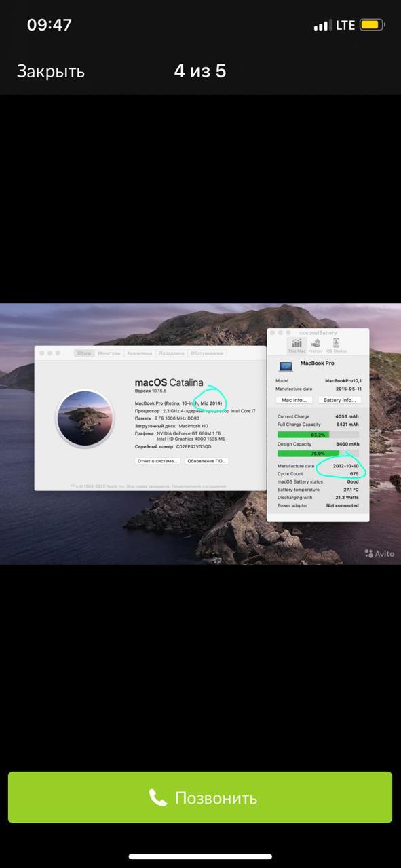
Task: Click the Cycle Count 675 value
Action: point(354,474)
